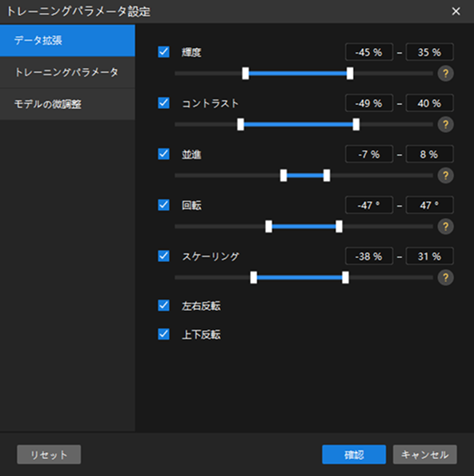Click the コントラスト maximum field 40 %
474x476 pixels.
(x=430, y=103)
